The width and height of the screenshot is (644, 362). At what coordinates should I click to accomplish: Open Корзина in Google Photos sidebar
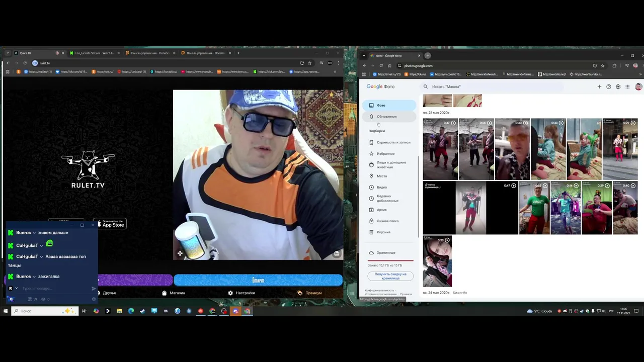(x=380, y=232)
